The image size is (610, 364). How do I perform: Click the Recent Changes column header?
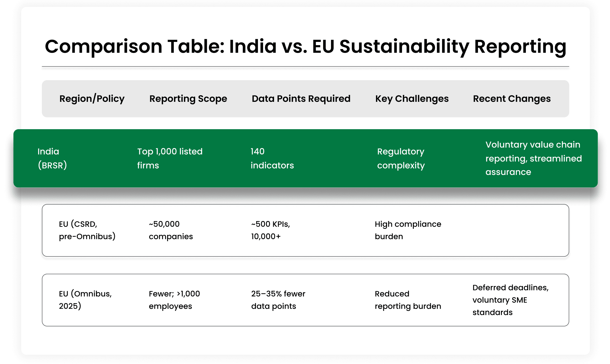click(512, 99)
